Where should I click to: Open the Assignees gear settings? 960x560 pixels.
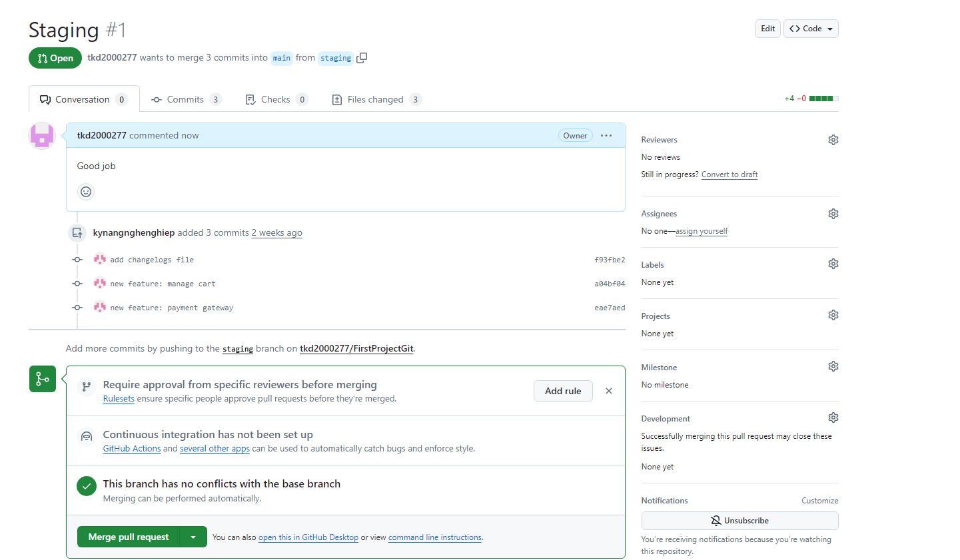[833, 214]
